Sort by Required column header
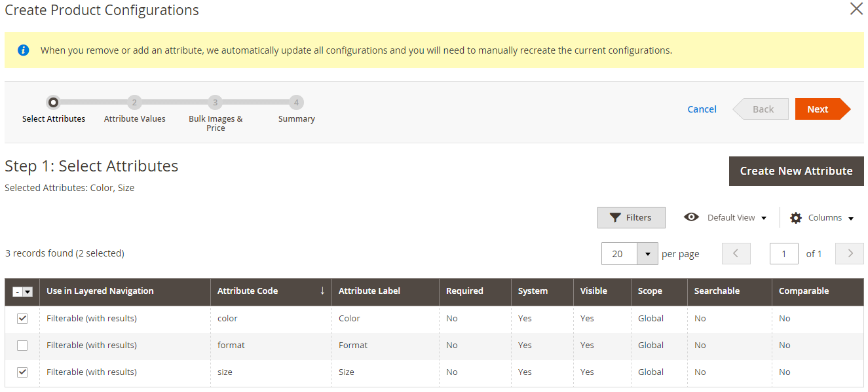868x392 pixels. 475,291
